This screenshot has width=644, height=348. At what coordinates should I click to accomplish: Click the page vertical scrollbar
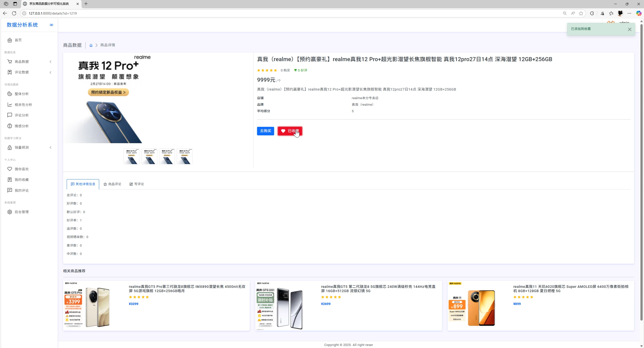tap(641, 172)
